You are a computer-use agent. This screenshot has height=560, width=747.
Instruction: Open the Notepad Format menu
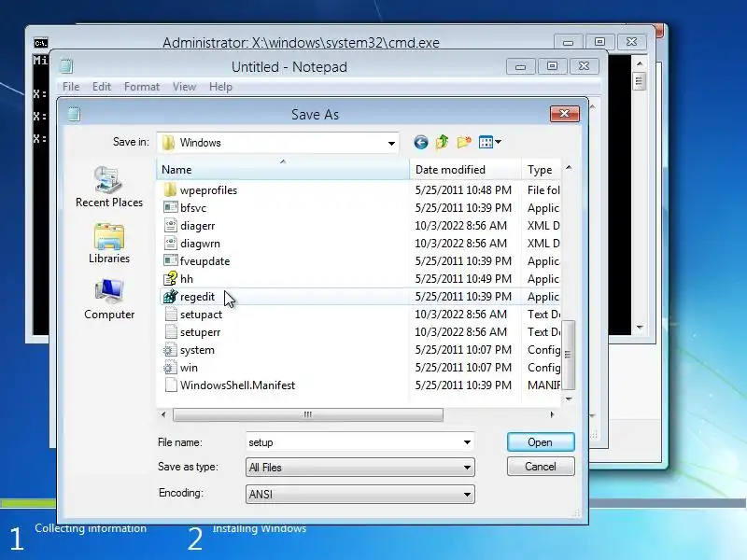(142, 87)
